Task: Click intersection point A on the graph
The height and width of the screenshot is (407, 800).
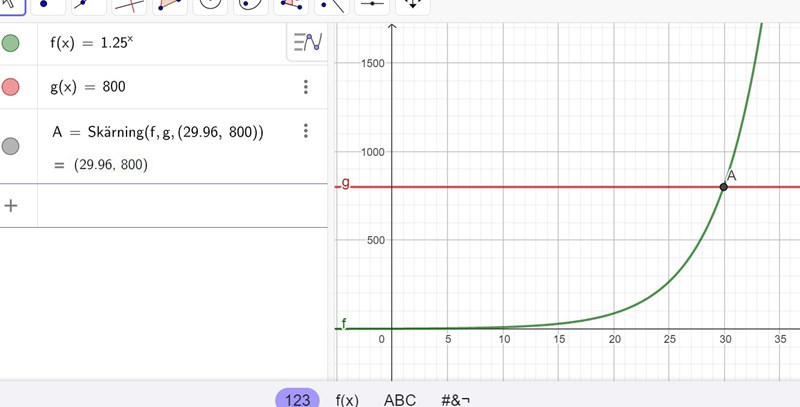Action: coord(723,187)
